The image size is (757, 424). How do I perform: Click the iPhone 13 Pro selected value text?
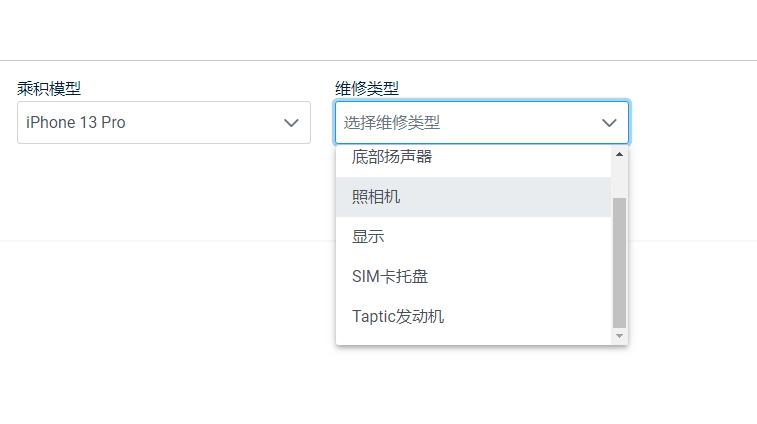click(76, 123)
